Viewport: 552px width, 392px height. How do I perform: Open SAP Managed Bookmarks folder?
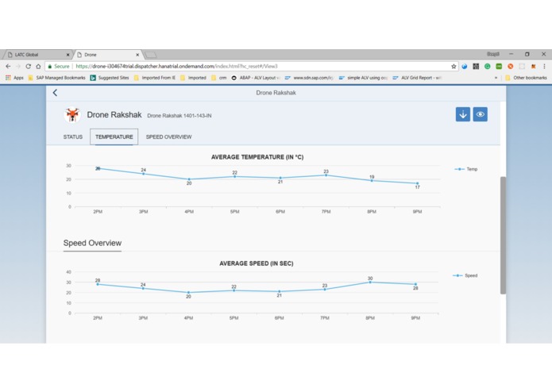click(x=56, y=78)
